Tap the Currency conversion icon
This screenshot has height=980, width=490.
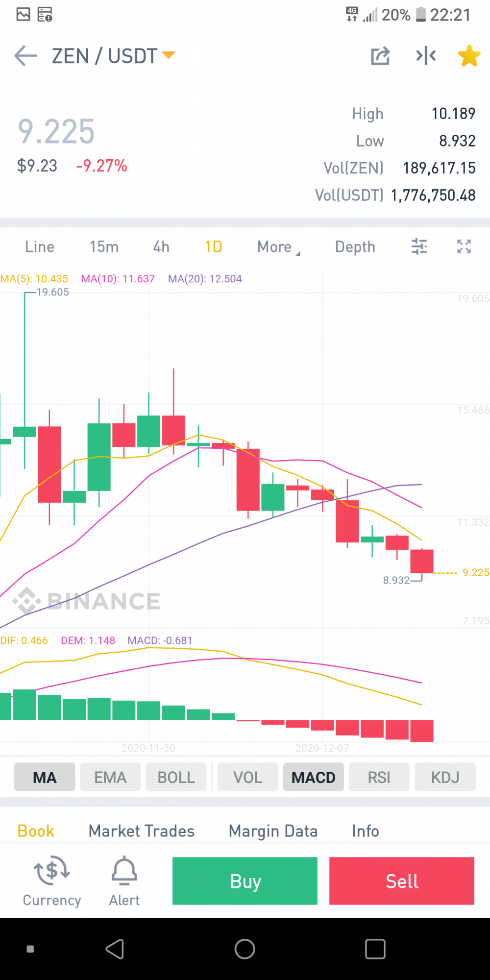52,870
